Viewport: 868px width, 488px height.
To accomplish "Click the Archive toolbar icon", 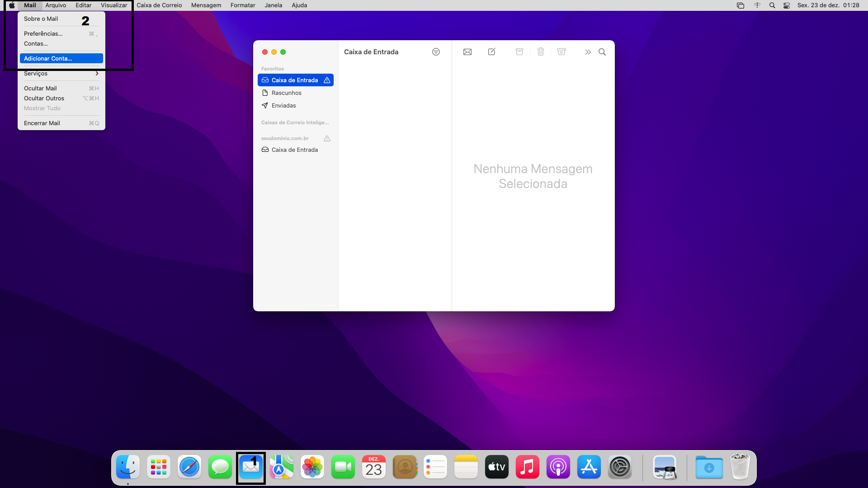I will (519, 52).
